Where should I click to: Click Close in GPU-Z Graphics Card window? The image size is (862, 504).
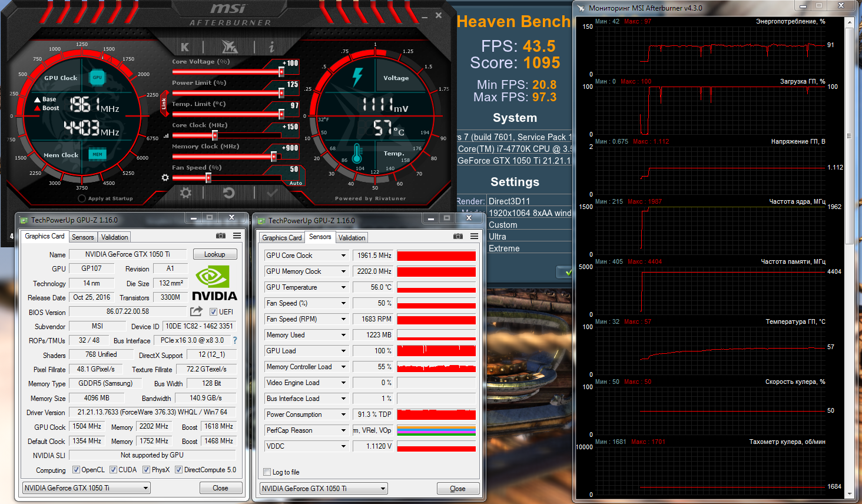point(220,488)
